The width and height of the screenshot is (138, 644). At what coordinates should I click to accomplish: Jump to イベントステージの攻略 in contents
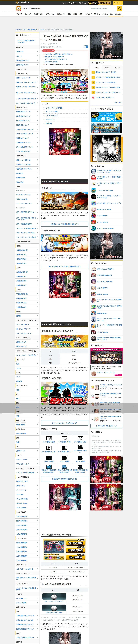(x=54, y=108)
